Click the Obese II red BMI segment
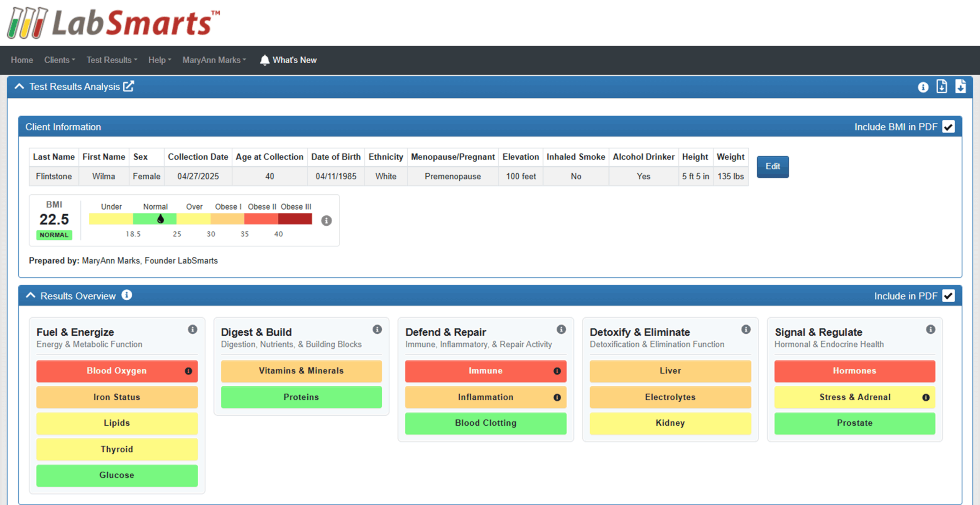Screen dimensions: 980x505 coord(261,219)
